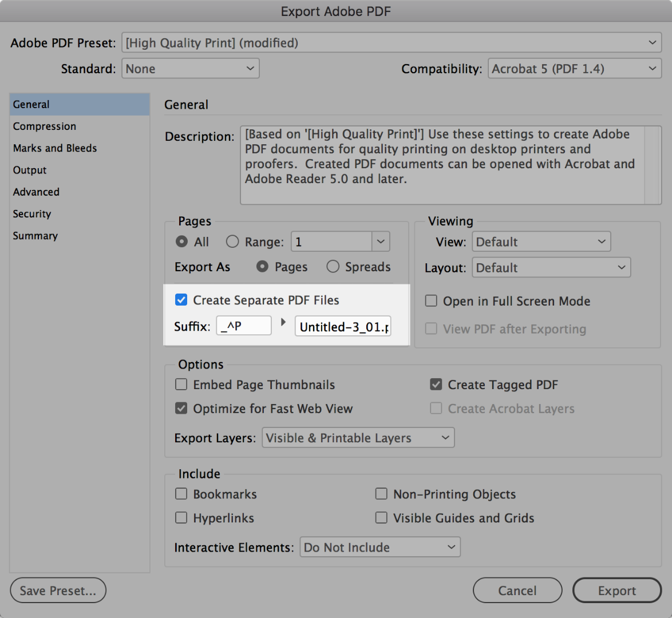
Task: Open the Standard dropdown set to None
Action: tap(190, 69)
